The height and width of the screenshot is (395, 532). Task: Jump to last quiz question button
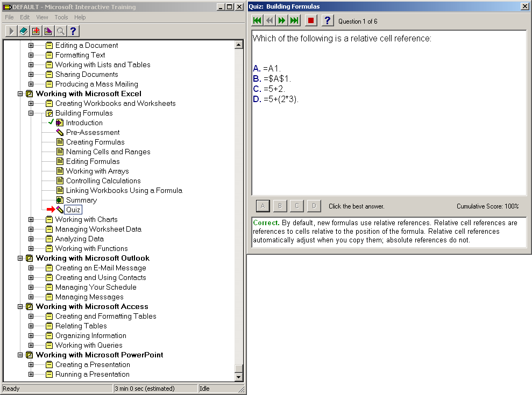pyautogui.click(x=294, y=20)
